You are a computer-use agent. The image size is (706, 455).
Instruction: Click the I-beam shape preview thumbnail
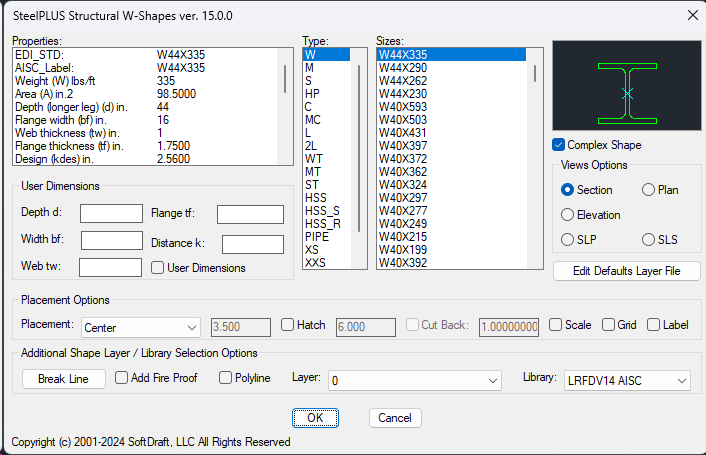coord(627,86)
